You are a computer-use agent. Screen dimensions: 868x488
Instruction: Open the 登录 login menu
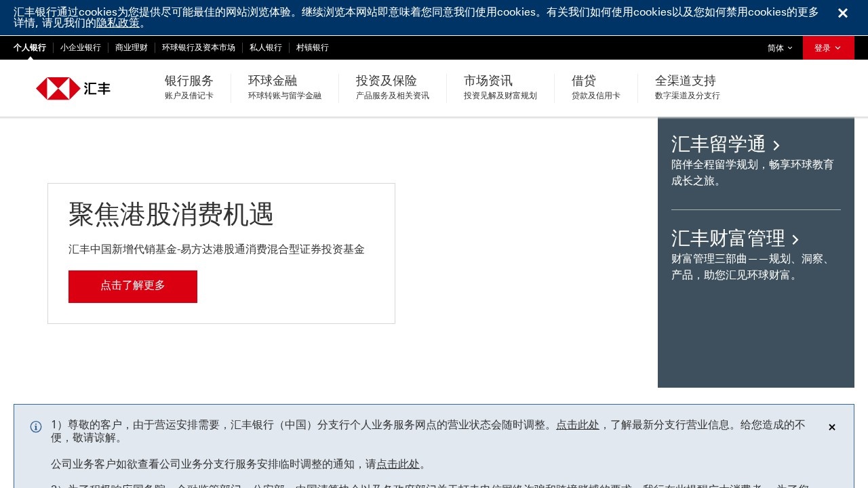tap(823, 47)
